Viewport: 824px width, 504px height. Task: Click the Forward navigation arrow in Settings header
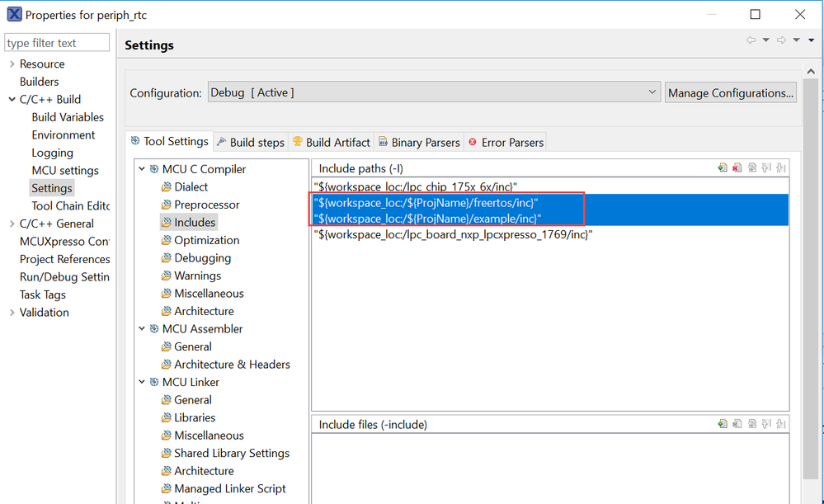click(x=781, y=40)
